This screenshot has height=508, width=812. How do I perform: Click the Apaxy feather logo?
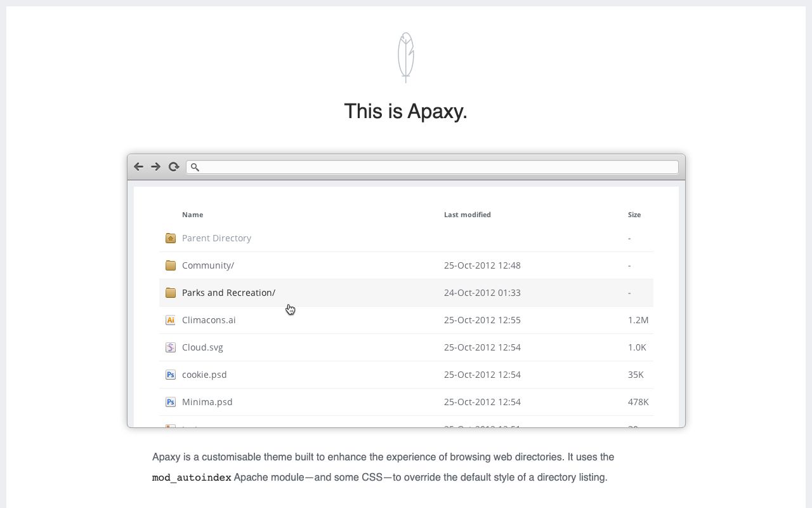tap(406, 57)
